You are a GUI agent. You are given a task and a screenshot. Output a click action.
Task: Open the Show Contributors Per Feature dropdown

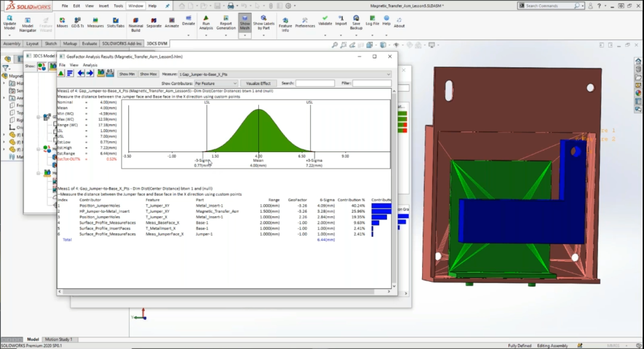[x=215, y=83]
